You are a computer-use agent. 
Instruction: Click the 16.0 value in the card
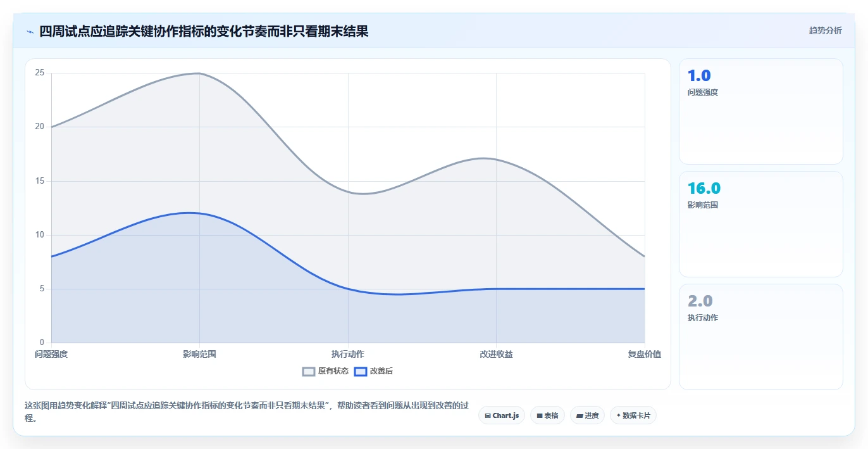click(704, 189)
